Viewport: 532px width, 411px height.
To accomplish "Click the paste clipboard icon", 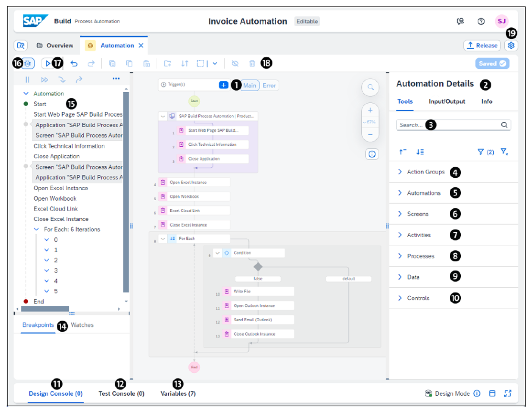I will coord(147,64).
